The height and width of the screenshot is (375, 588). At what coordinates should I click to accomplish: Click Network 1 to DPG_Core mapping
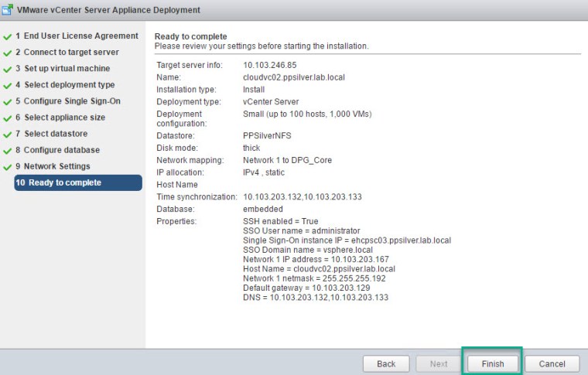(287, 160)
